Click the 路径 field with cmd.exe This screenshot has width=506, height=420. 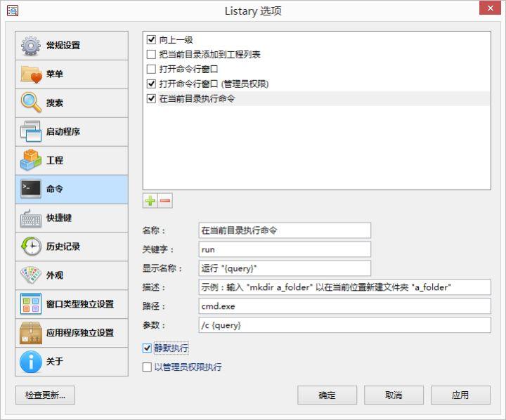coord(344,306)
